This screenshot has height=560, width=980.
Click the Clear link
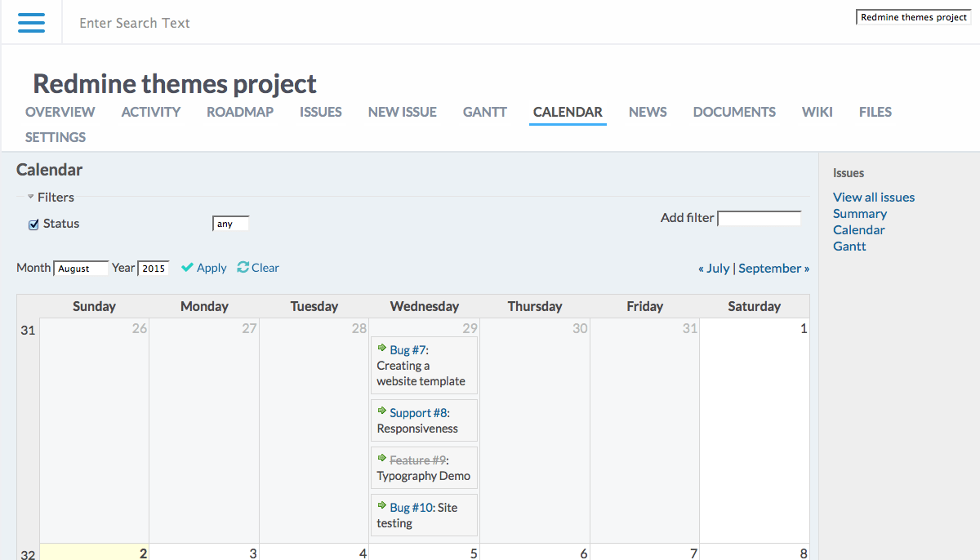265,268
